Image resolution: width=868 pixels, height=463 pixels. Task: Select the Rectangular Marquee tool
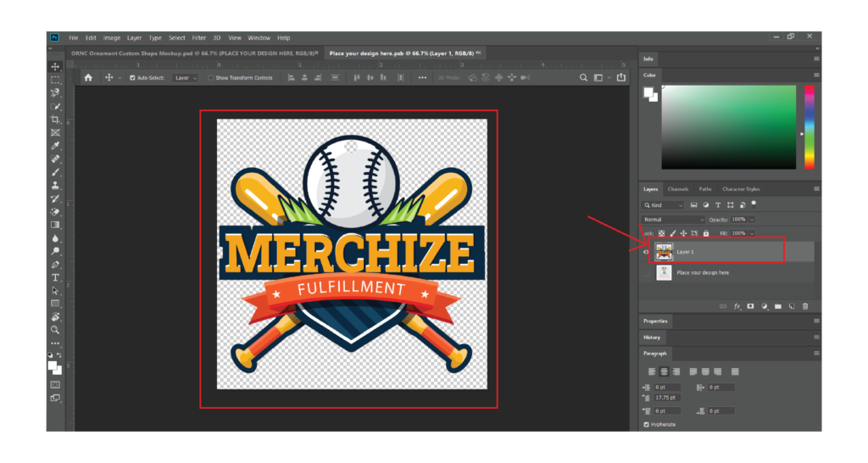point(55,80)
